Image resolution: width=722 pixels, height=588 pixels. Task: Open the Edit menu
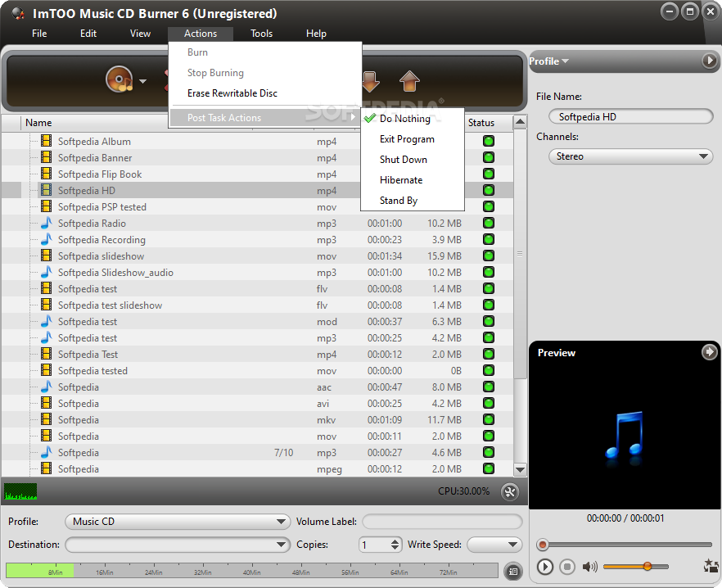click(x=88, y=34)
